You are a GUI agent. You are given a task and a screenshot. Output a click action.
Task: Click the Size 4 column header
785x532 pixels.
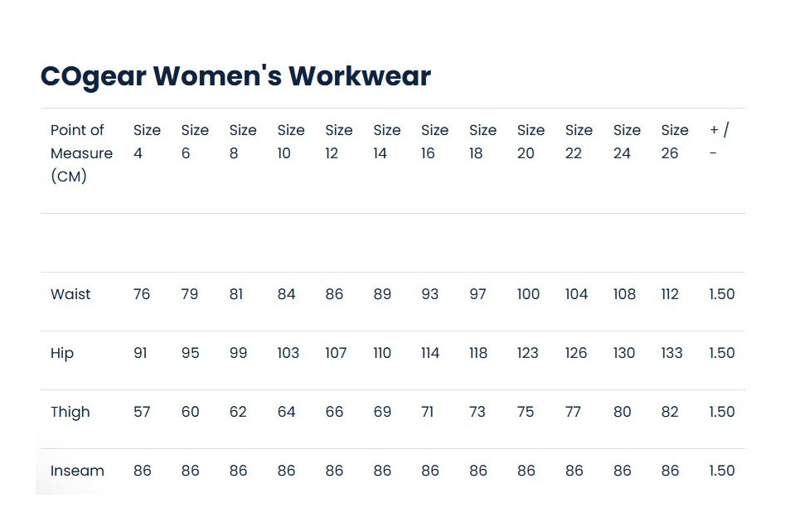147,142
